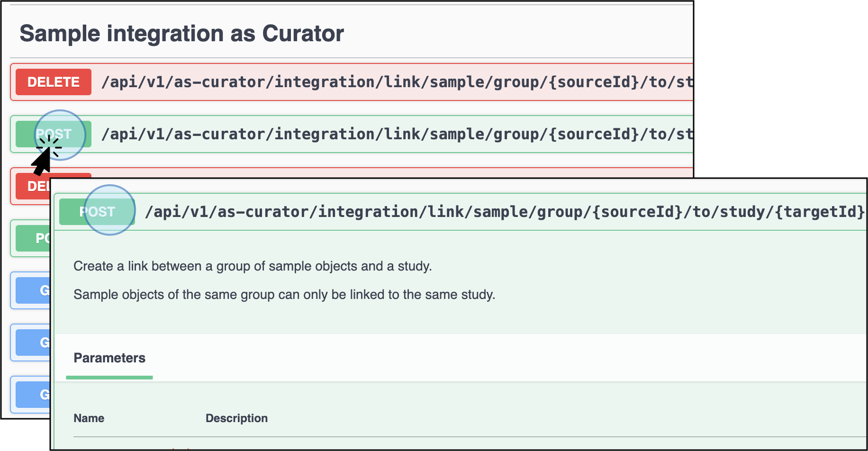Open POST link sample group row in back window
This screenshot has width=868, height=451.
coord(352,134)
